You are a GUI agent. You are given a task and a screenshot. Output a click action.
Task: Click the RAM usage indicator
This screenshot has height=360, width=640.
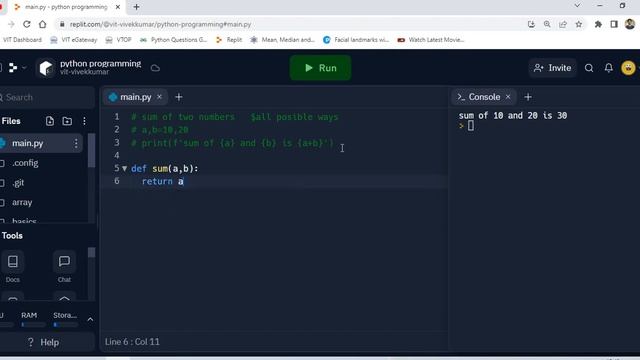pyautogui.click(x=33, y=320)
